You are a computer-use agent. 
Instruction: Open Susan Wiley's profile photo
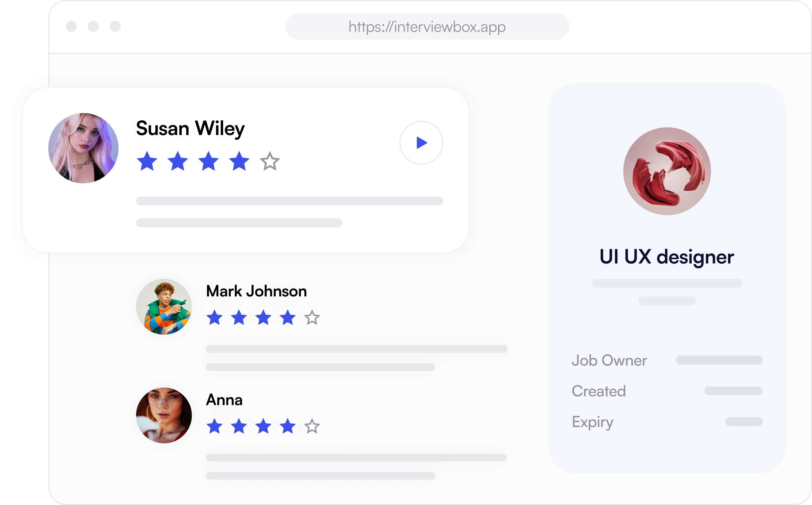(83, 148)
